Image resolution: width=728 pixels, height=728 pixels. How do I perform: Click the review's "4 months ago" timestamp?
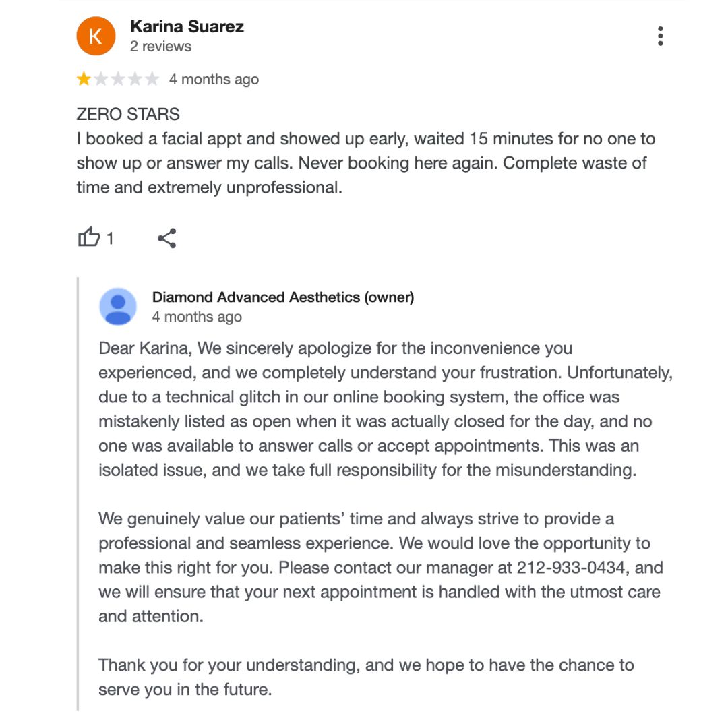pyautogui.click(x=214, y=80)
